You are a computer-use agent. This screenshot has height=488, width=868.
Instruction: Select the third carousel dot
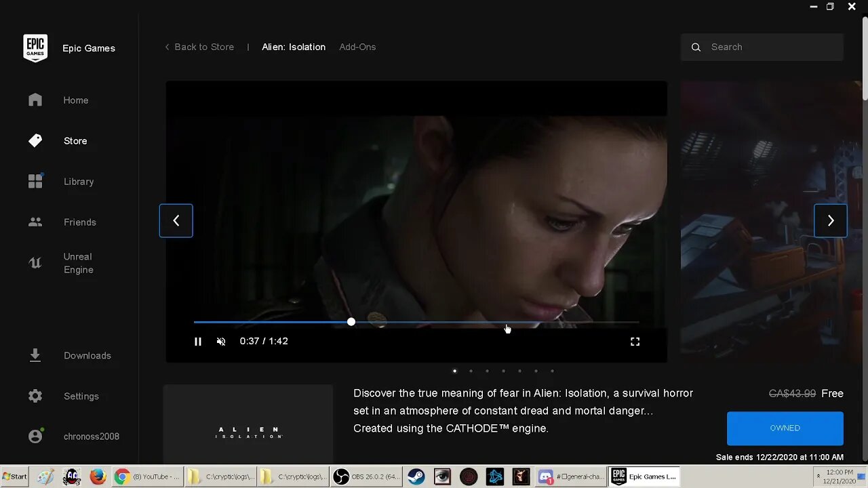pos(487,371)
